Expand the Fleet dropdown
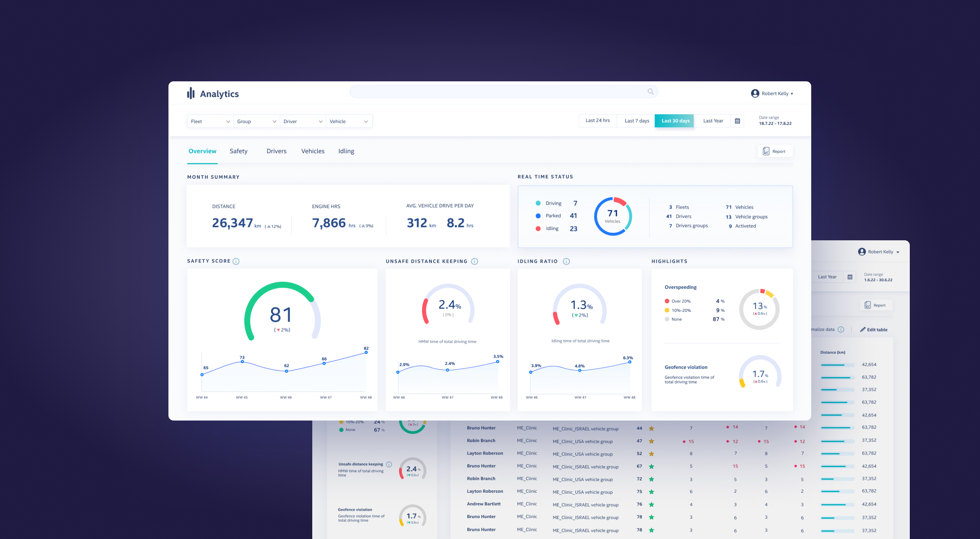The width and height of the screenshot is (980, 539). [210, 122]
